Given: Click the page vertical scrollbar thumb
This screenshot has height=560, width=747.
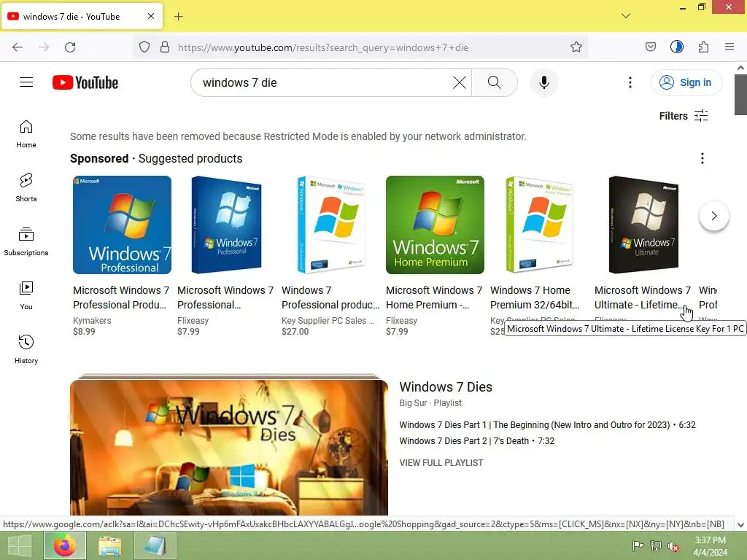Looking at the screenshot, I should coord(740,94).
